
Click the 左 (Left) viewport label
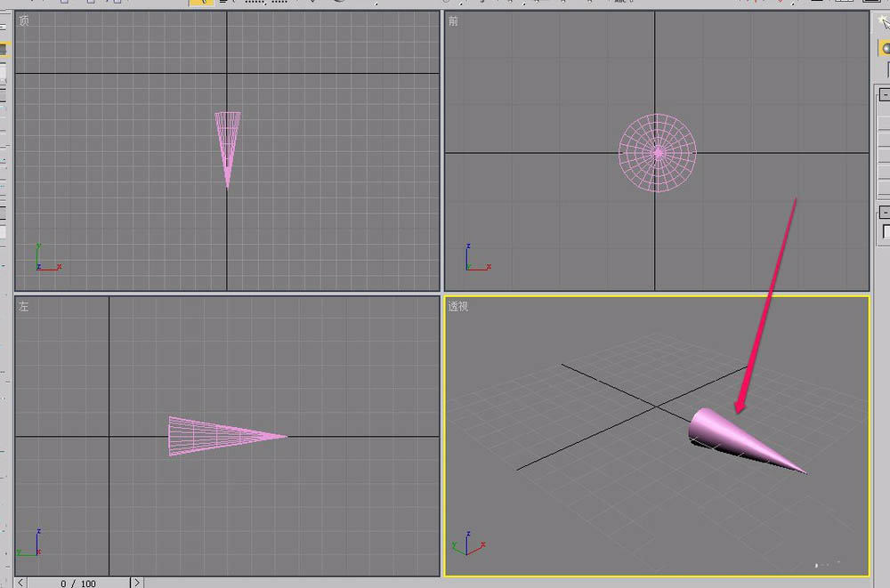point(24,307)
